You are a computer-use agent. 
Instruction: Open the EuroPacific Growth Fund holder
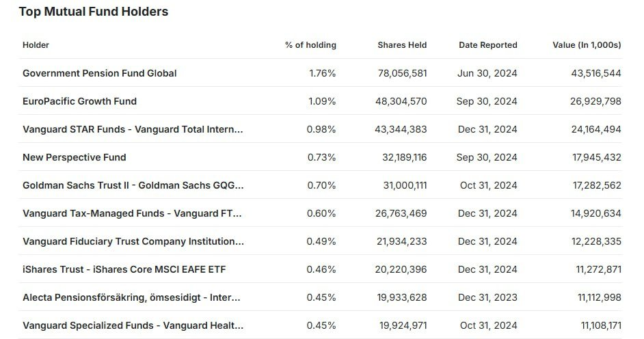[x=79, y=101]
